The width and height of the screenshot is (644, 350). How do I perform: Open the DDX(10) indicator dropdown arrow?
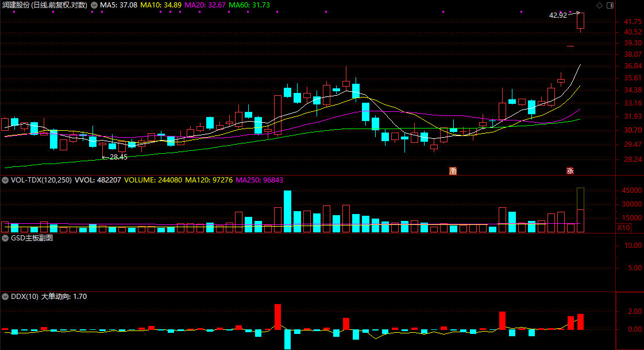6,297
